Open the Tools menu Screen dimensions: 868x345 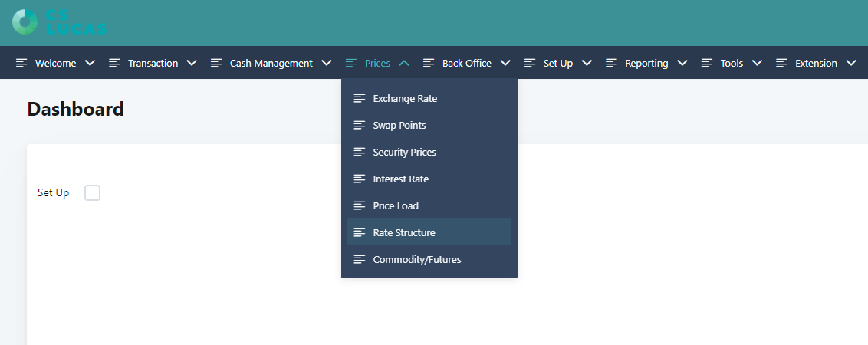pyautogui.click(x=732, y=64)
